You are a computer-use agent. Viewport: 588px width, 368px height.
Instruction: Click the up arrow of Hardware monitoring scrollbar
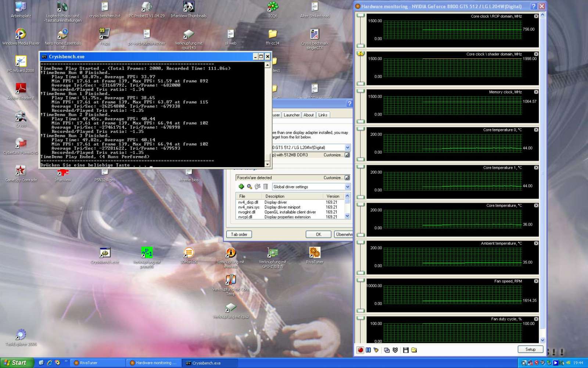[x=542, y=15]
